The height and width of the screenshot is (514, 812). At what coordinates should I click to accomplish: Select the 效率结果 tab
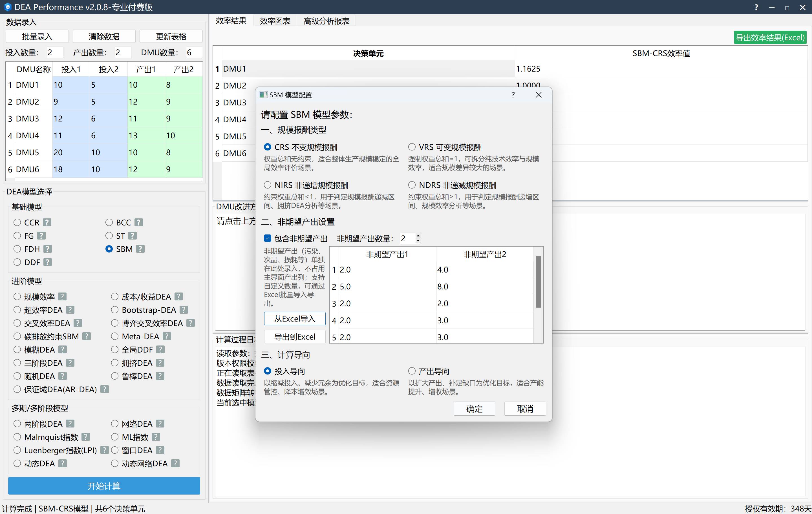tap(231, 21)
